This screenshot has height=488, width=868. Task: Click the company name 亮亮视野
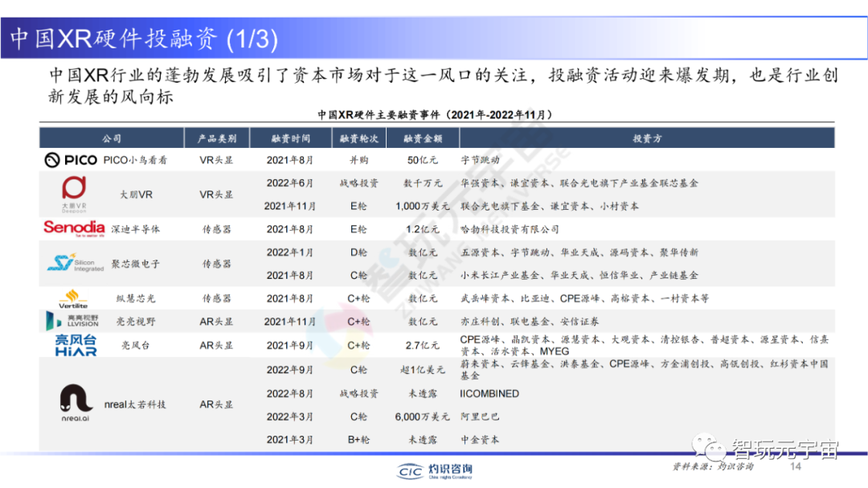tap(136, 322)
